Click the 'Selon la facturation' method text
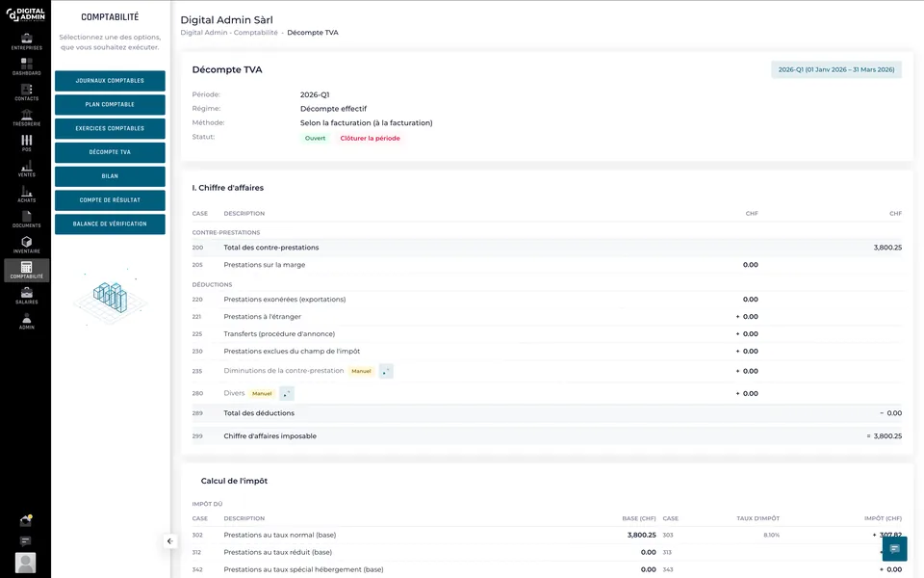Viewport: 924px width, 578px height. coord(366,123)
